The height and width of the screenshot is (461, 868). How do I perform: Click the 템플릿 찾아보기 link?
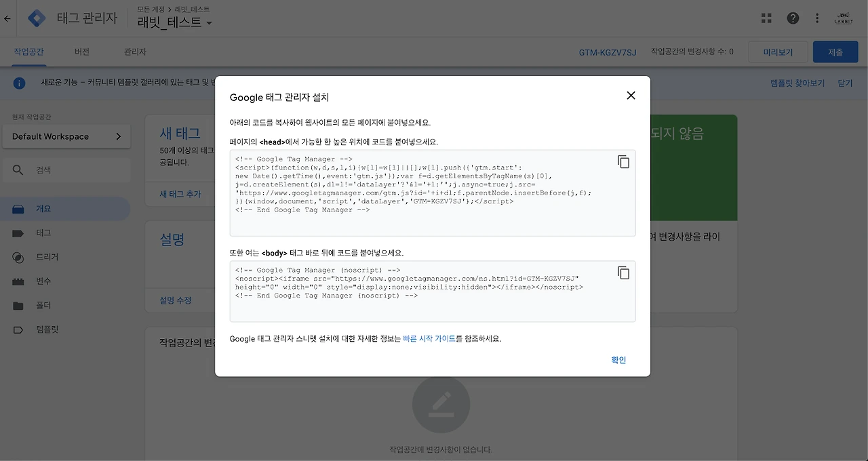click(x=797, y=83)
